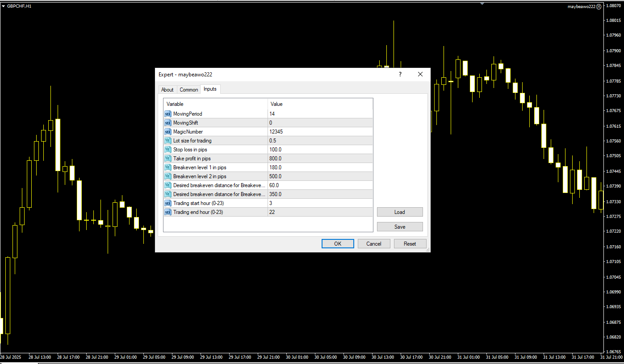The image size is (624, 364).
Task: Click the Trading end hour row icon
Action: click(168, 212)
